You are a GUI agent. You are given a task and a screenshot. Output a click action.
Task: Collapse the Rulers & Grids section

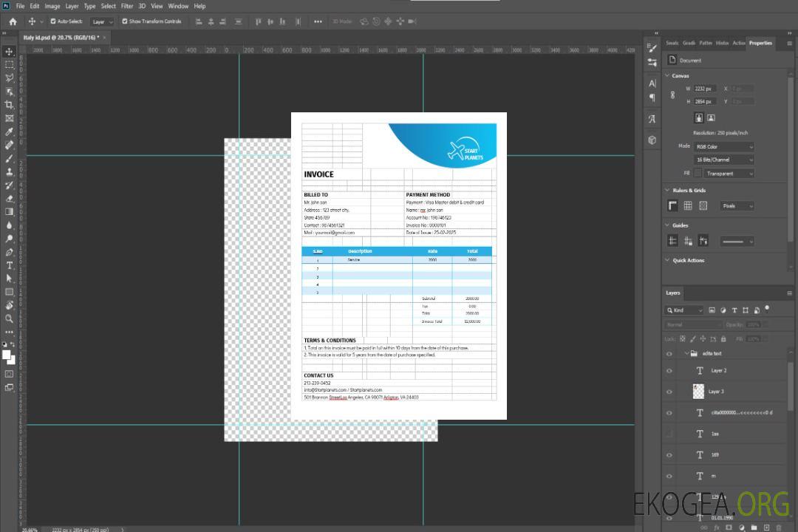coord(668,191)
